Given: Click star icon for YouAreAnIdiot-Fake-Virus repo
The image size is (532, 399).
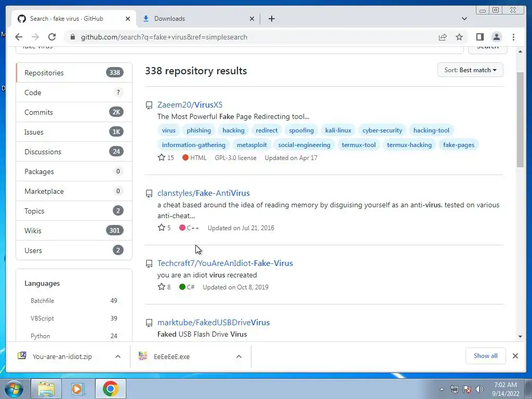Looking at the screenshot, I should [x=162, y=287].
